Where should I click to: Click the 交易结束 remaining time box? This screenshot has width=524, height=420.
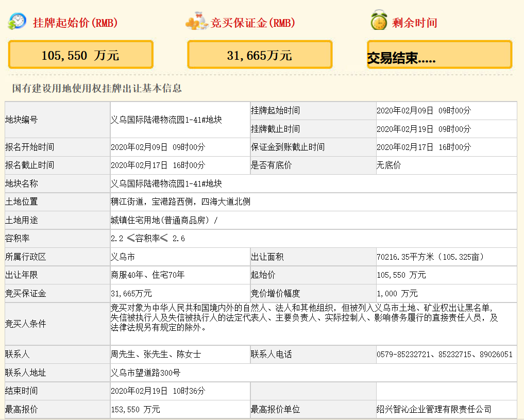[439, 55]
